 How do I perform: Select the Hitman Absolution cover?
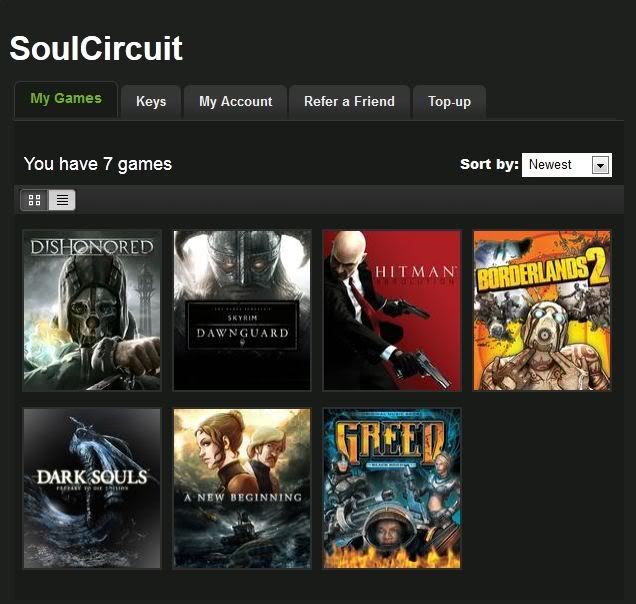[392, 310]
